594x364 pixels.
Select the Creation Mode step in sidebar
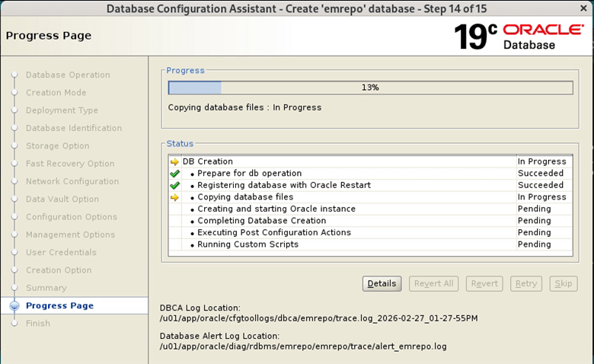56,93
